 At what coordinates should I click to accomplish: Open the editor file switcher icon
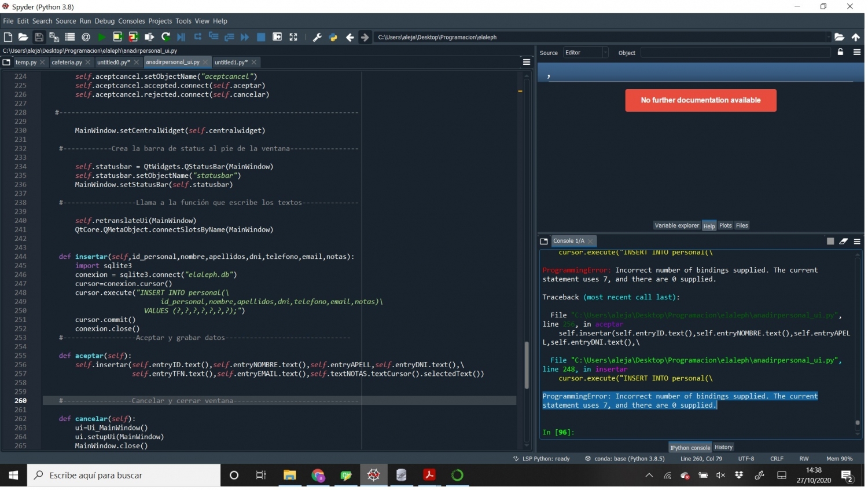coord(6,62)
